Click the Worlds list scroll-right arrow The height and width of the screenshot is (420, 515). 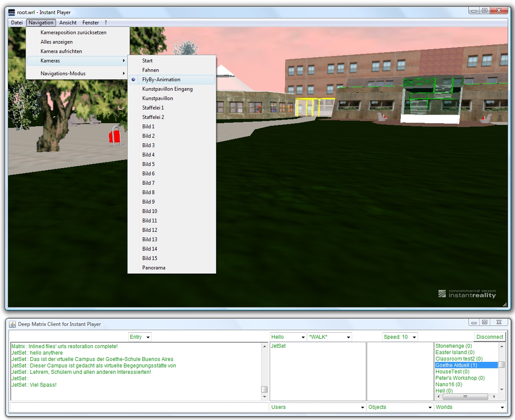tap(494, 396)
